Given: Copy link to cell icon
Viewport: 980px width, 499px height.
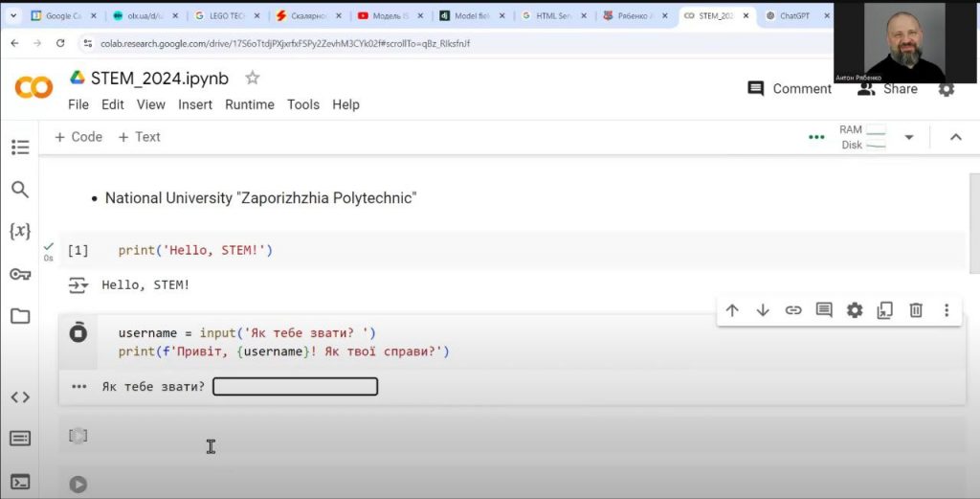Looking at the screenshot, I should (793, 310).
